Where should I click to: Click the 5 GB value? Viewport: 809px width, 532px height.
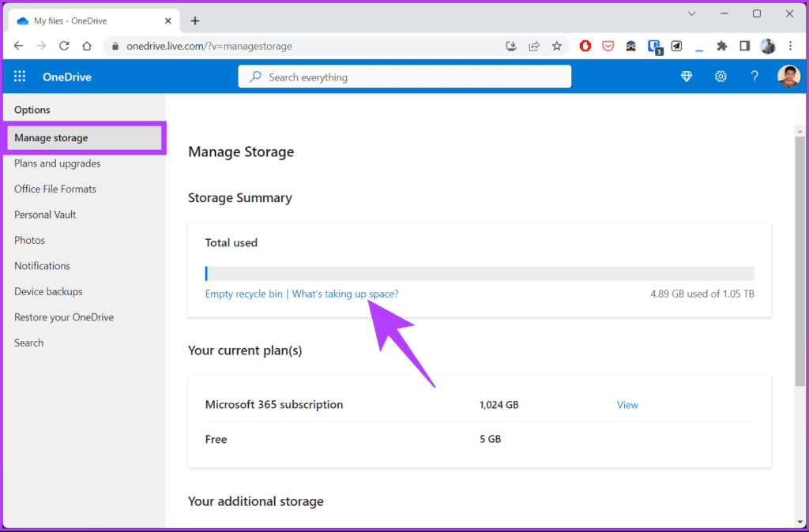[x=490, y=439]
